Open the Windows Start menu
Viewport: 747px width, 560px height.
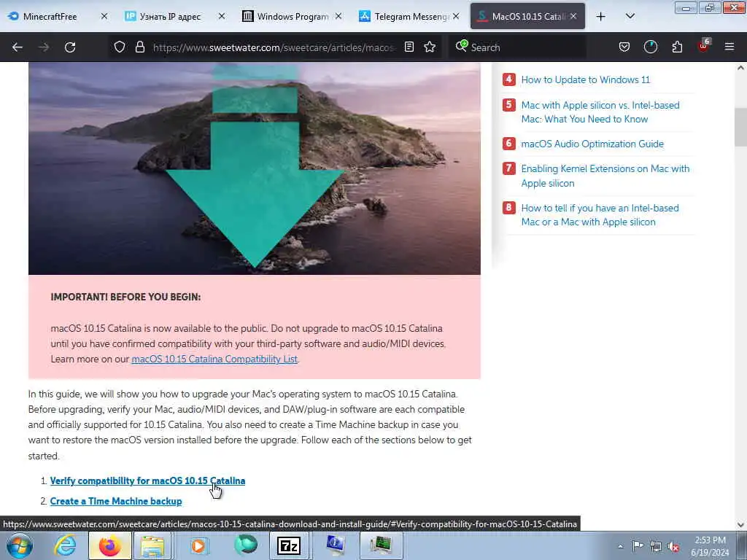point(19,545)
